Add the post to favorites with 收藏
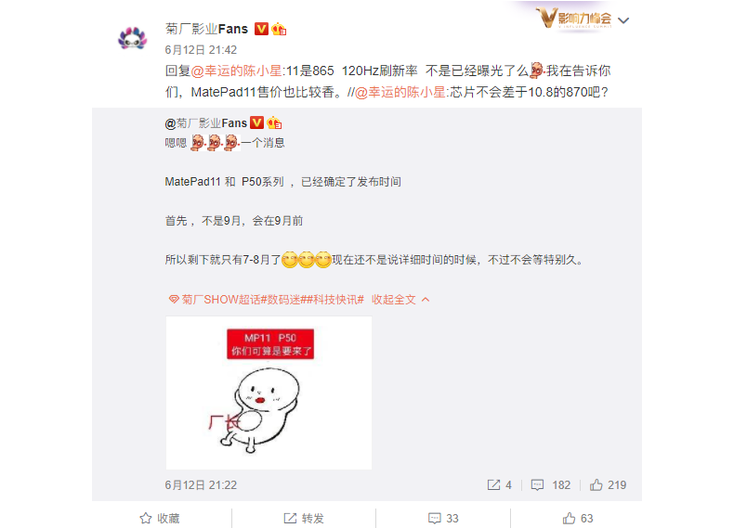750x528 pixels. pos(160,518)
